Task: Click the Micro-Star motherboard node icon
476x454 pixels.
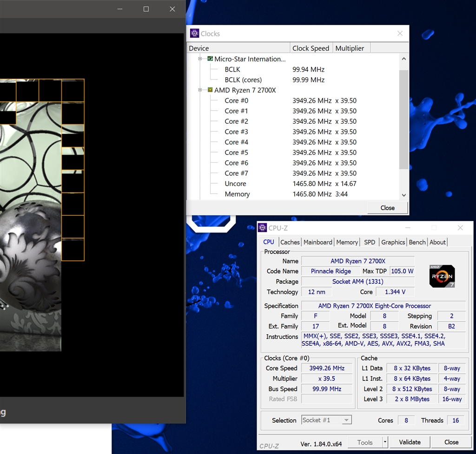Action: [x=210, y=59]
